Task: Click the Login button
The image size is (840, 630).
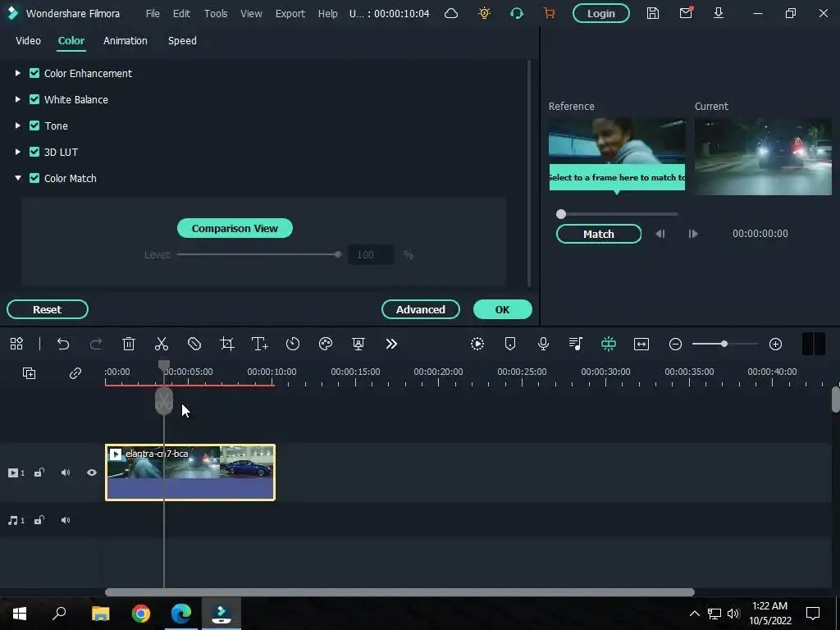Action: coord(601,13)
